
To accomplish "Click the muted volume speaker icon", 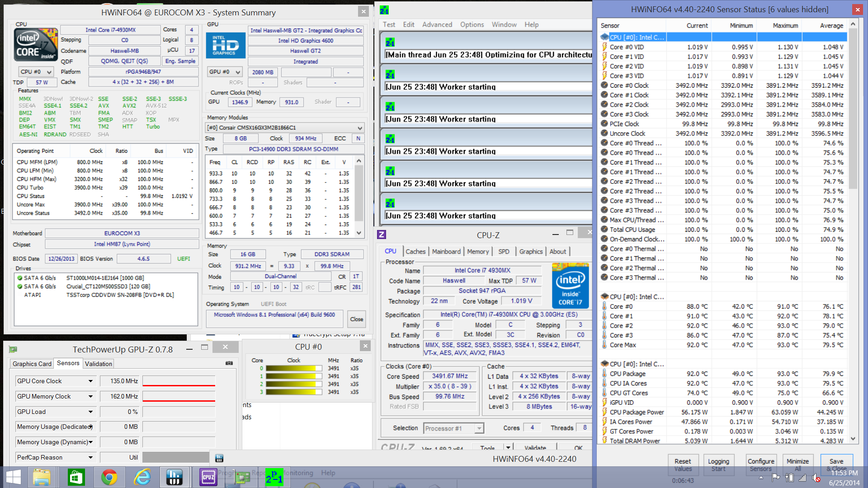I will (816, 478).
